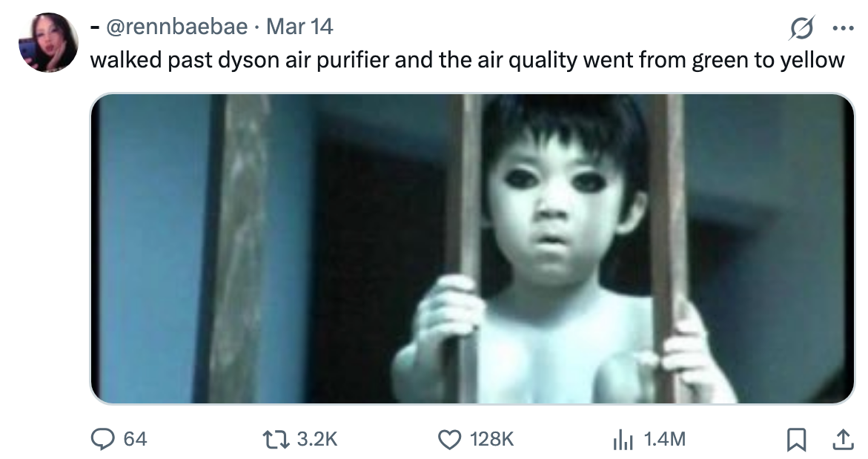This screenshot has height=459, width=868.
Task: Click the 3.2K reposts count
Action: tap(317, 439)
